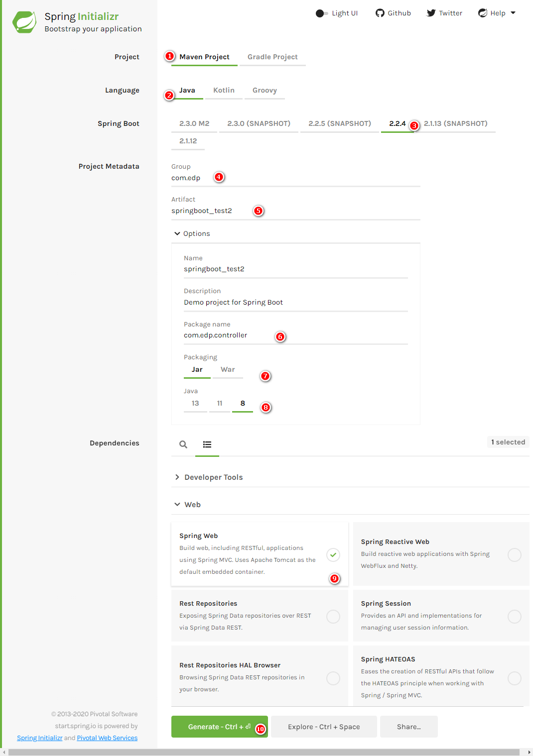Toggle the Light UI switch

(x=322, y=13)
